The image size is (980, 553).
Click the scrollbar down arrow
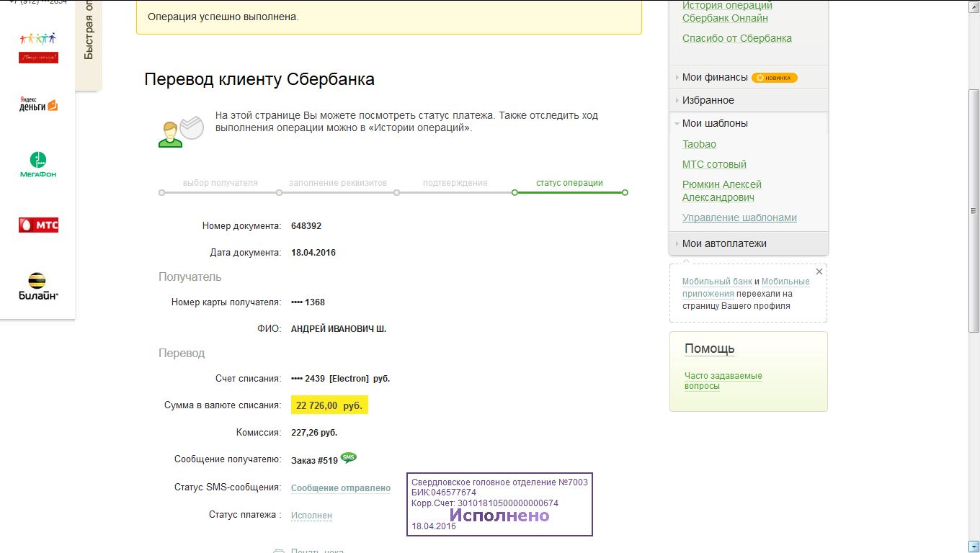(x=974, y=547)
